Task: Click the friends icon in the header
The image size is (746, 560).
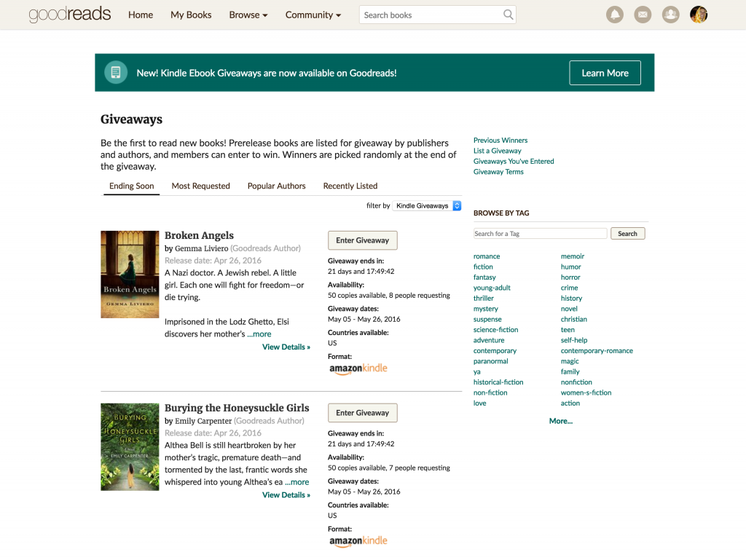Action: [670, 14]
